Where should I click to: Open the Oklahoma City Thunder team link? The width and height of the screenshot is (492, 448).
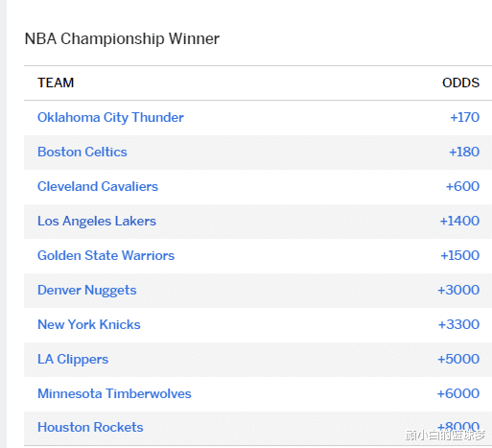[110, 118]
